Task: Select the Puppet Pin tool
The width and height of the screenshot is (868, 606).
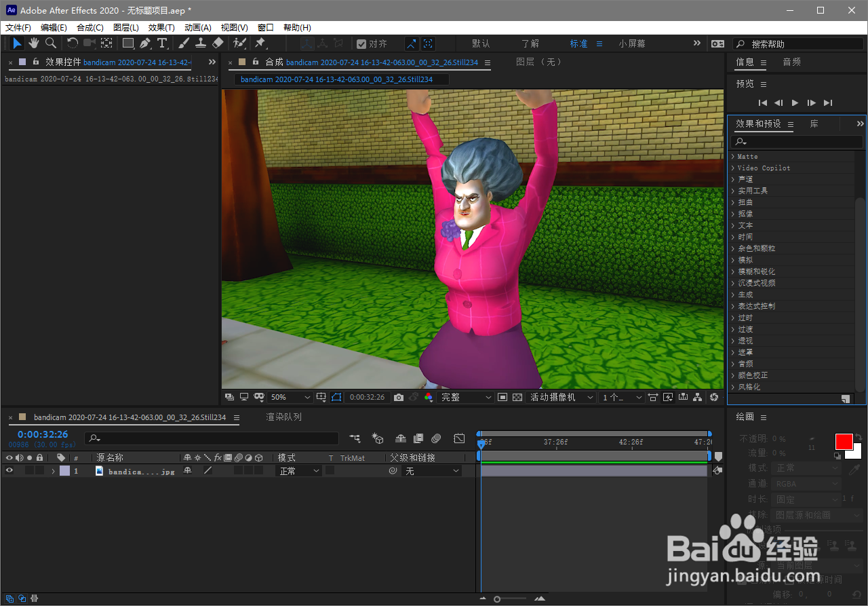Action: click(x=260, y=43)
